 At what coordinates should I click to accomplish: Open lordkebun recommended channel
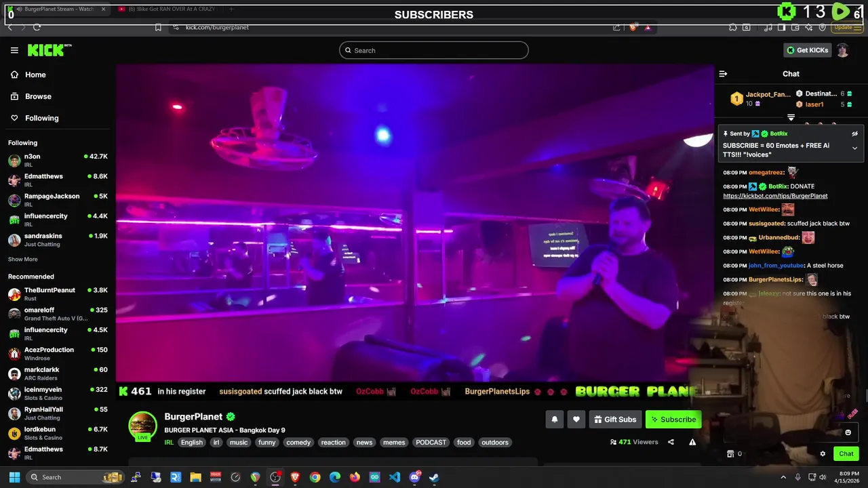[x=58, y=433]
